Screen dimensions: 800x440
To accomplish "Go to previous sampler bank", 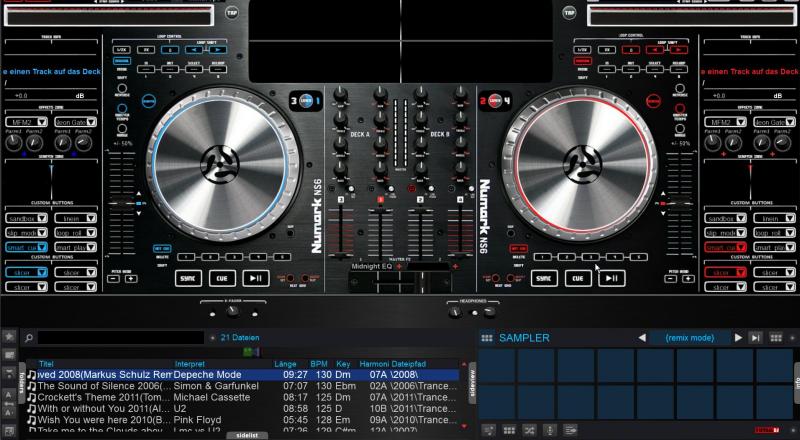I will pyautogui.click(x=642, y=338).
